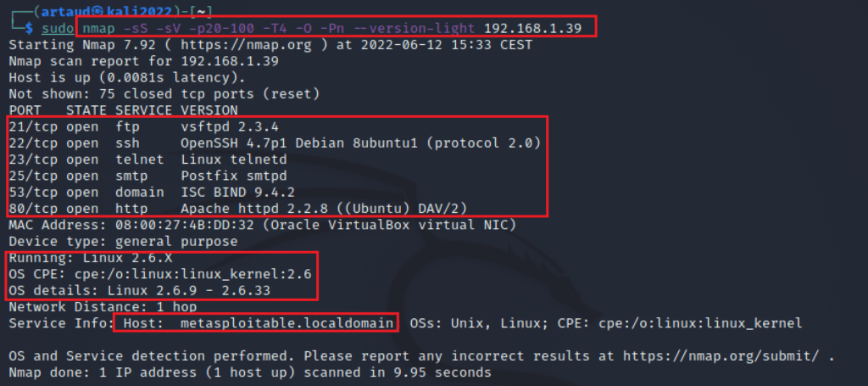Image resolution: width=868 pixels, height=386 pixels.
Task: Click the artaud username in prompt
Action: pyautogui.click(x=60, y=12)
